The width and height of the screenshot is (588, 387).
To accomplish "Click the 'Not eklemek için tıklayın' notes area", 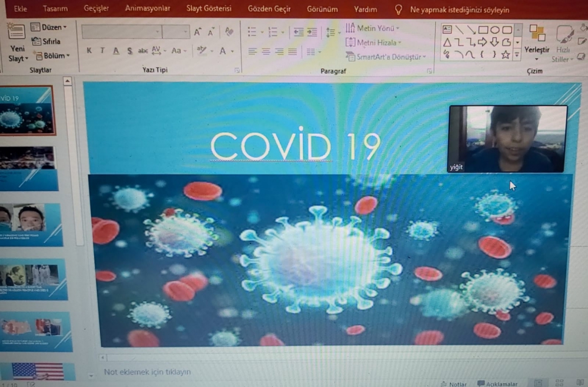I will (x=148, y=372).
